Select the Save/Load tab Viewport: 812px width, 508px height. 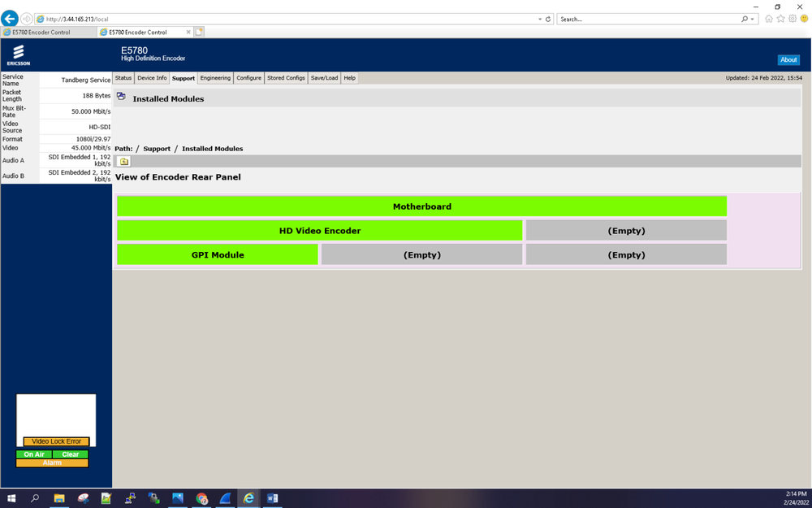pos(324,78)
